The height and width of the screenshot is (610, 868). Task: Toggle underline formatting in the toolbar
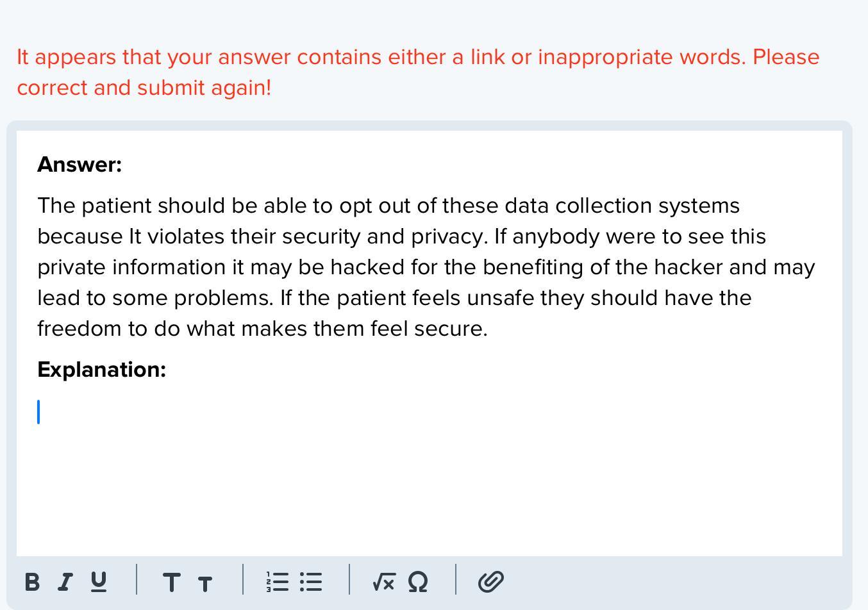coord(99,582)
